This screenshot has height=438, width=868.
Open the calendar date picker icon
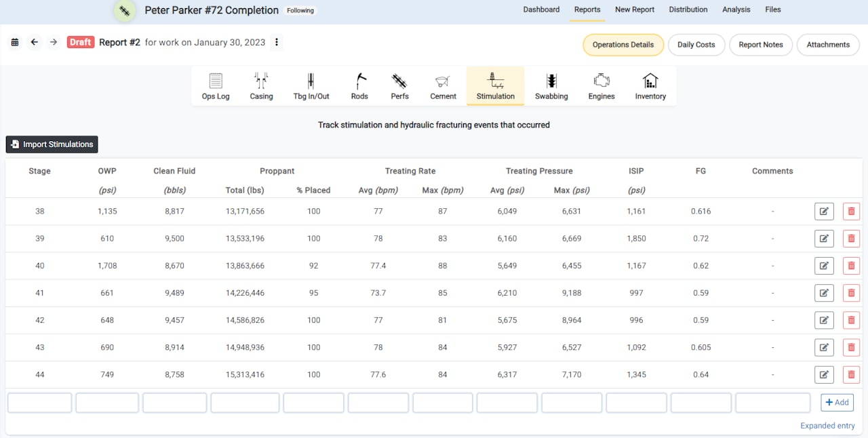point(14,42)
